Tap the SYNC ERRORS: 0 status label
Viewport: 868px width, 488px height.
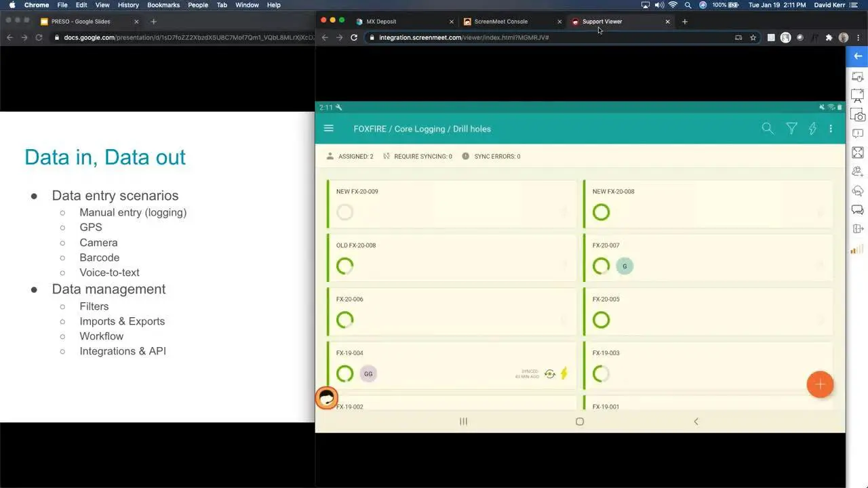coord(491,157)
